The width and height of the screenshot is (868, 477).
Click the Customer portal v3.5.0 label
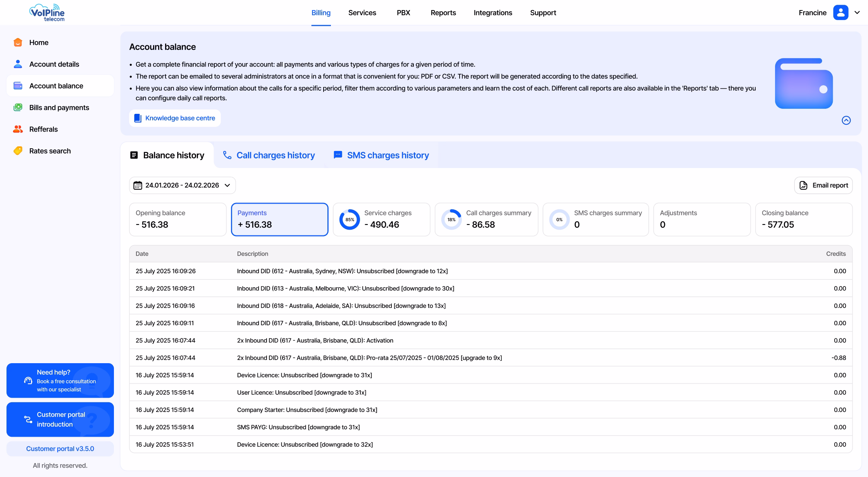[60, 449]
